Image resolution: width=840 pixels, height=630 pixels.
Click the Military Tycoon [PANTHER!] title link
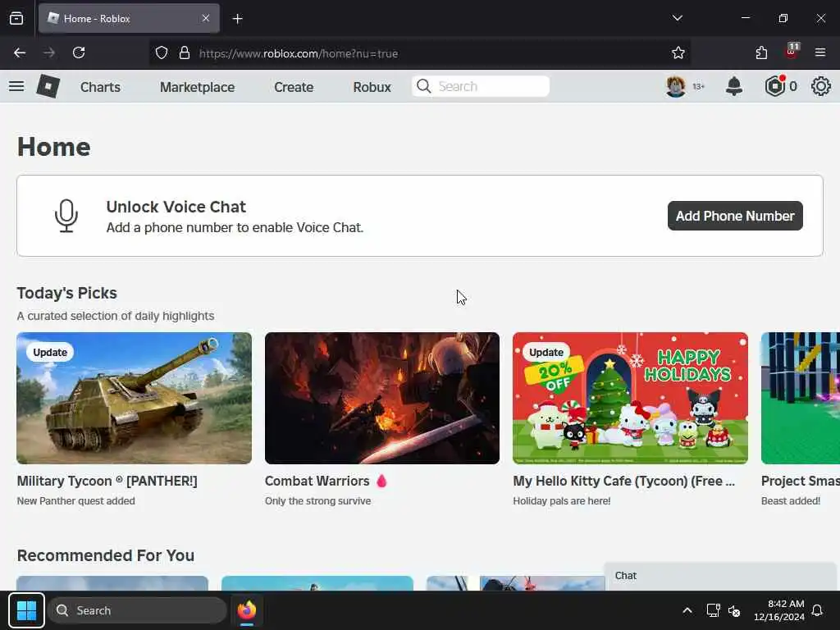[x=107, y=481]
